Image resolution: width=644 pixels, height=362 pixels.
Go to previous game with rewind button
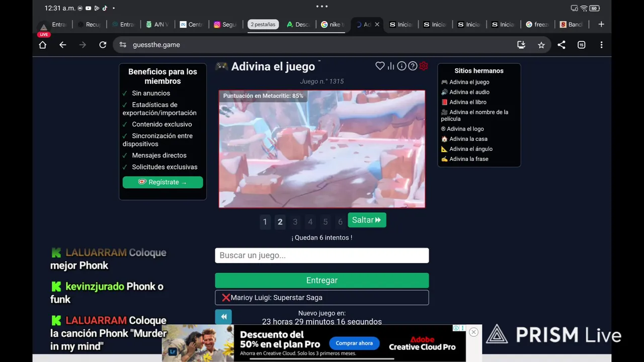[223, 317]
